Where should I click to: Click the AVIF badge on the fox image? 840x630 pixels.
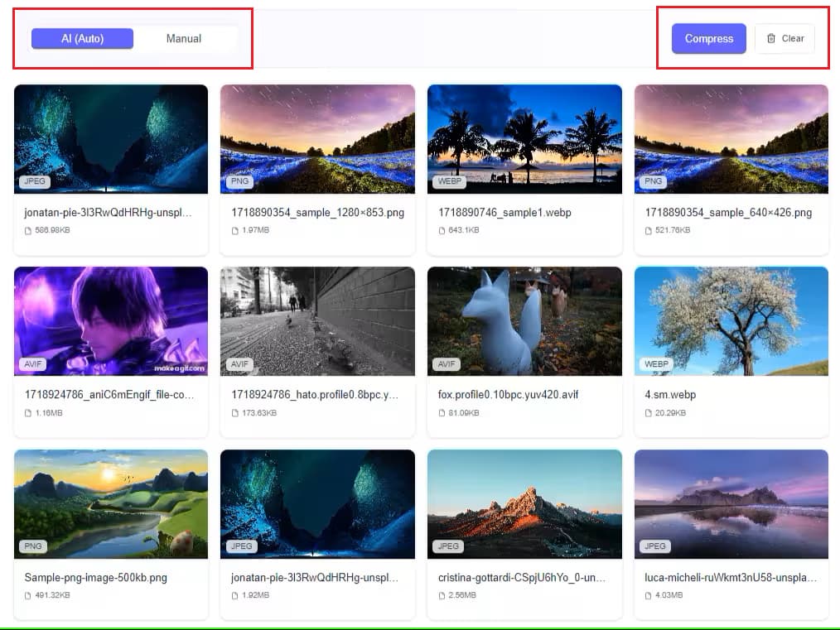(447, 364)
